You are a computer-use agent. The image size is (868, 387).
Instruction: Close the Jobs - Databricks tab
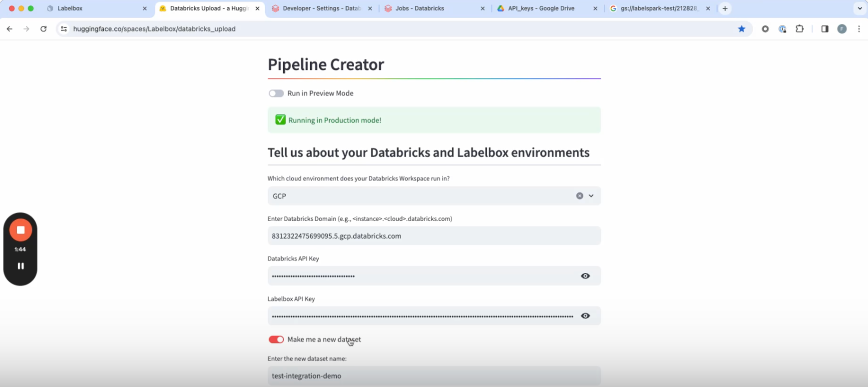coord(482,8)
